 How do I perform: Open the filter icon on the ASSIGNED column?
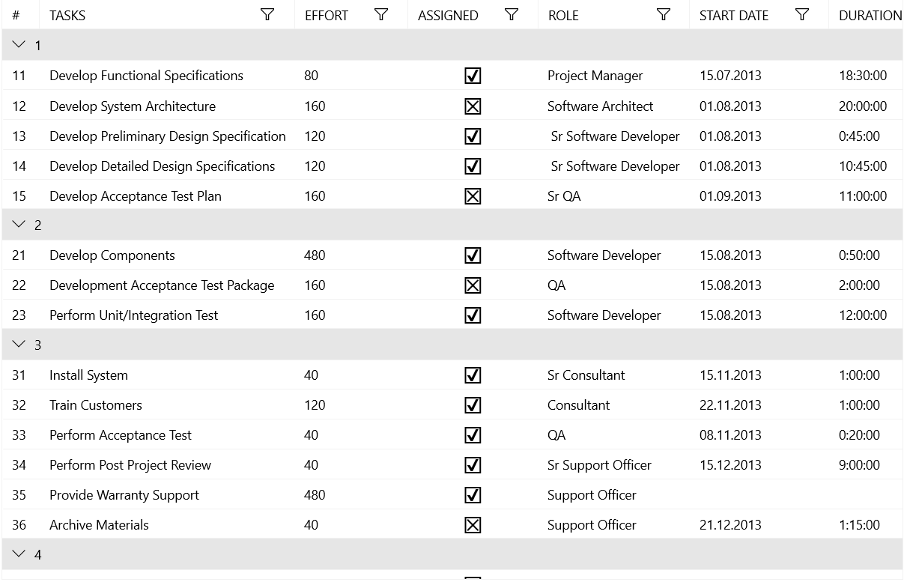click(512, 15)
